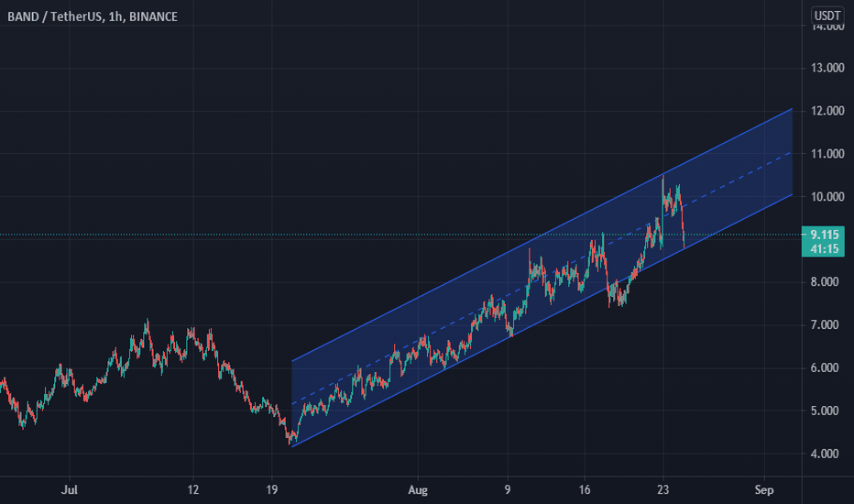This screenshot has width=854, height=504.
Task: Click the BAND / TetherUS symbol title
Action: [x=93, y=16]
